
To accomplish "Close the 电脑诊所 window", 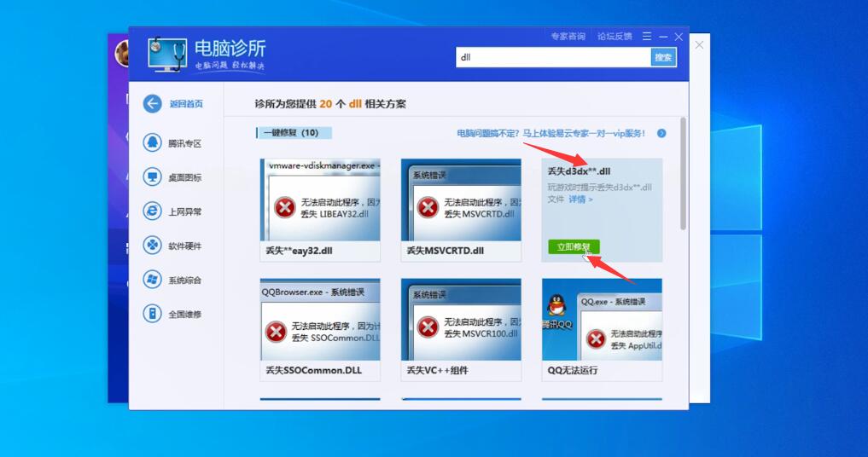I will click(679, 37).
